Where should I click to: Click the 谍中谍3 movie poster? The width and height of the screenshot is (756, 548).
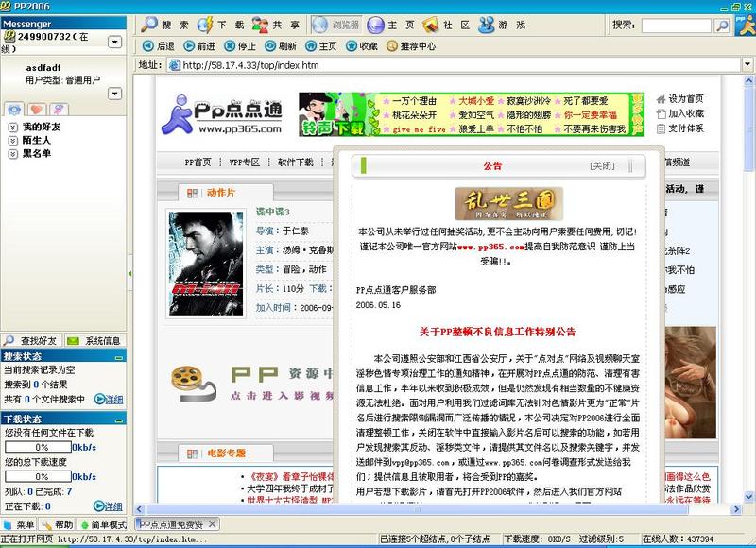(206, 264)
